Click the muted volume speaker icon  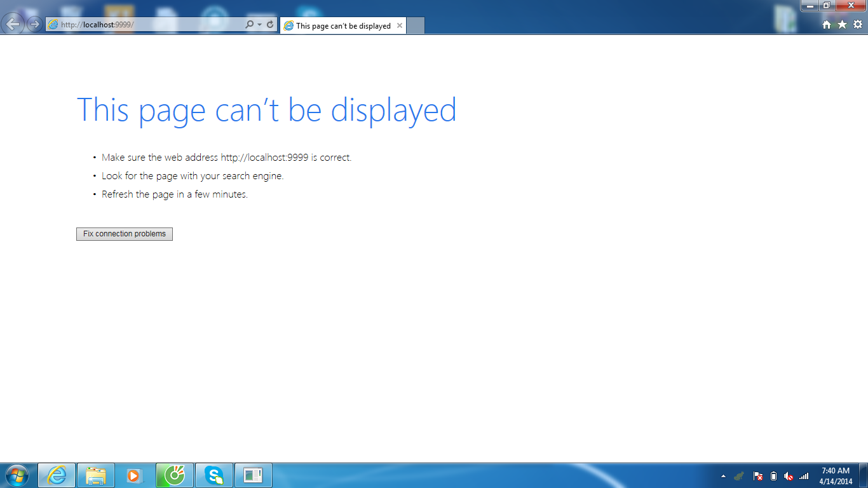(x=789, y=476)
